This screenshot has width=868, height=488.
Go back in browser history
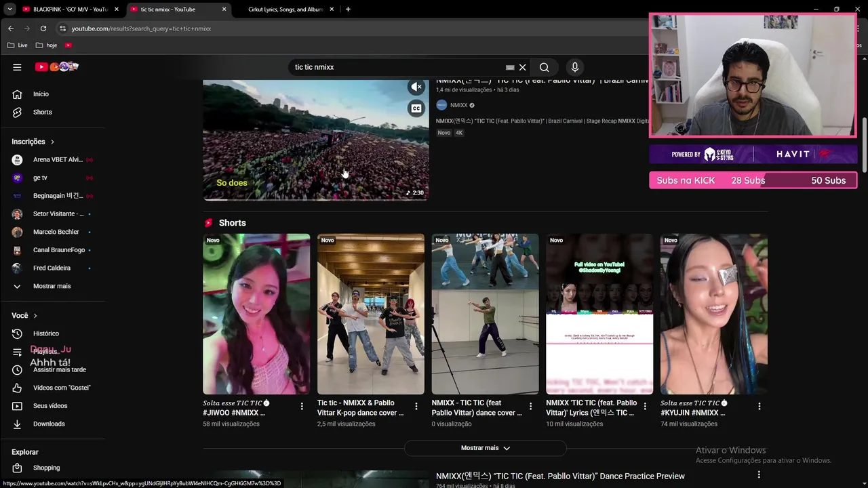tap(11, 28)
